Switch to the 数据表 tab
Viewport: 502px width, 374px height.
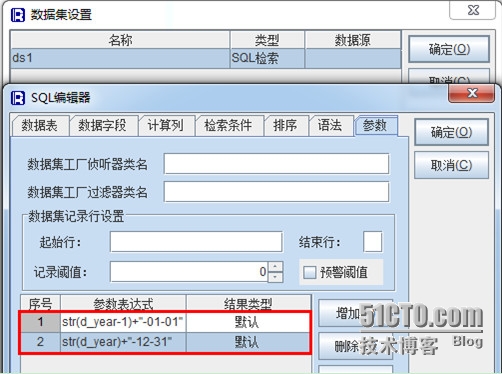[x=40, y=126]
